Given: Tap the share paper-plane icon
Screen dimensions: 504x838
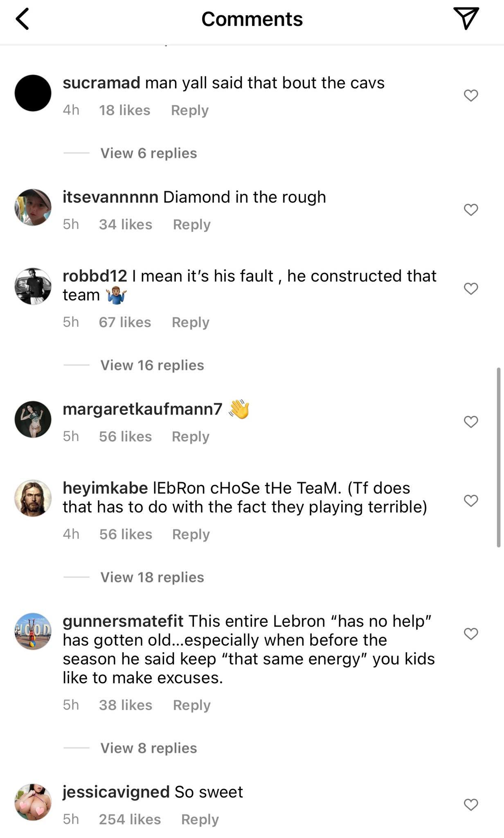Looking at the screenshot, I should click(466, 18).
